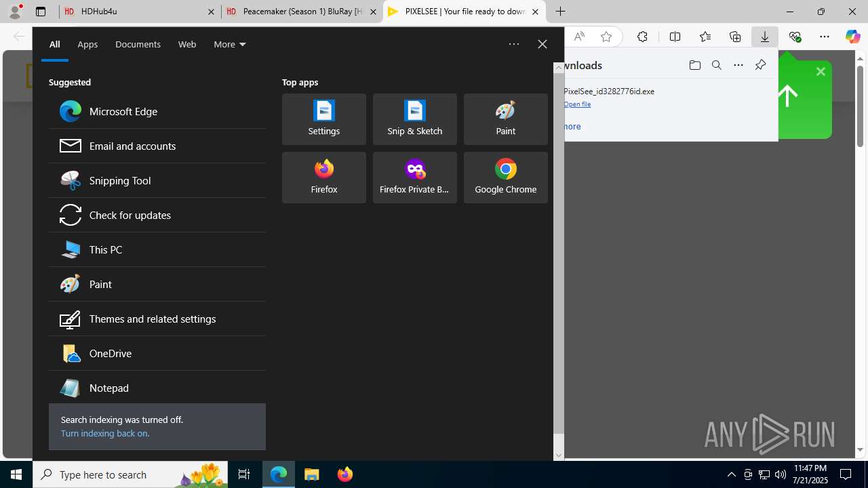Click the taskbar clock and date

[x=810, y=474]
